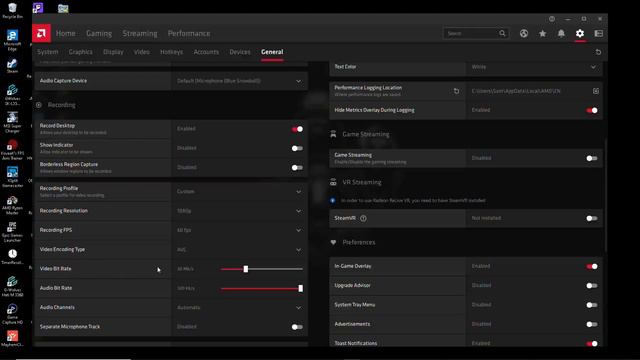Image resolution: width=640 pixels, height=360 pixels.
Task: Switch to Display settings tab
Action: tap(113, 52)
